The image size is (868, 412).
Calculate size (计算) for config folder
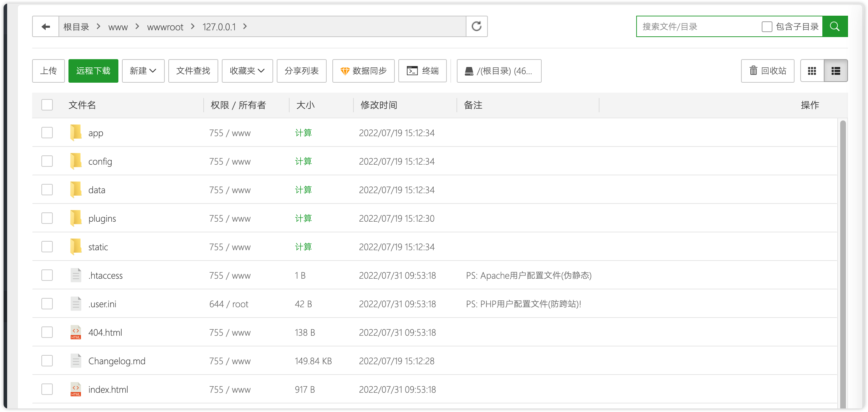(303, 161)
